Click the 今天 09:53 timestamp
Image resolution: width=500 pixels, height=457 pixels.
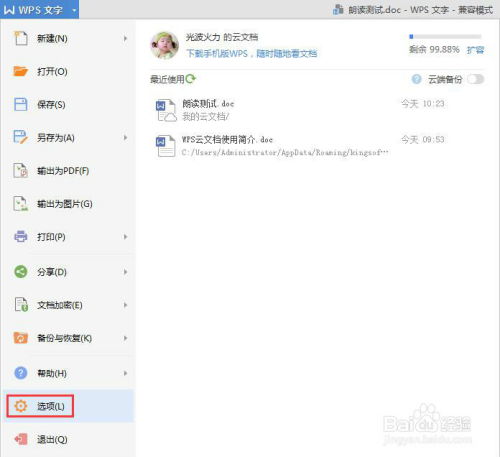(x=423, y=139)
